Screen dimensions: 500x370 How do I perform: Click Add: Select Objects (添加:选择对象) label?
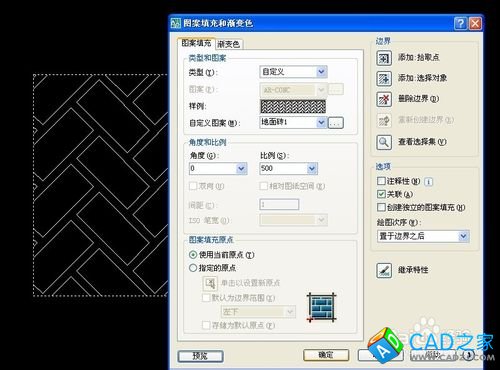(423, 78)
